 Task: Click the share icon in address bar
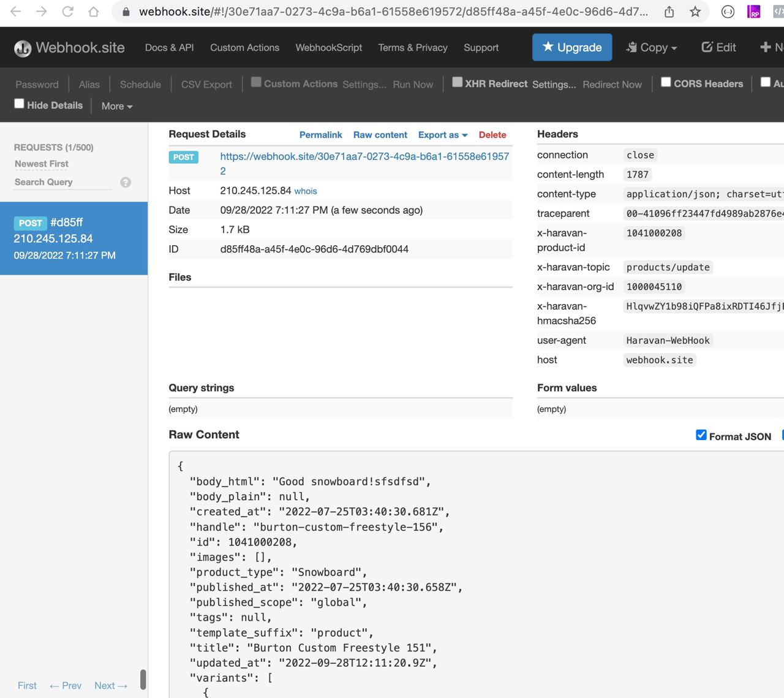(x=669, y=12)
